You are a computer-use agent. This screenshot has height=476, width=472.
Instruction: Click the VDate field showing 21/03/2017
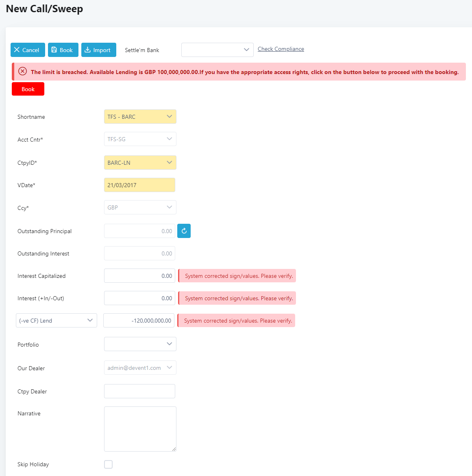tap(139, 185)
